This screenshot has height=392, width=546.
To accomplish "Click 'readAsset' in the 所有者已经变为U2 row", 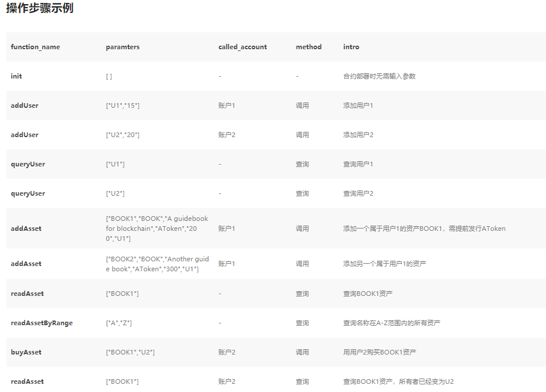I will [27, 381].
